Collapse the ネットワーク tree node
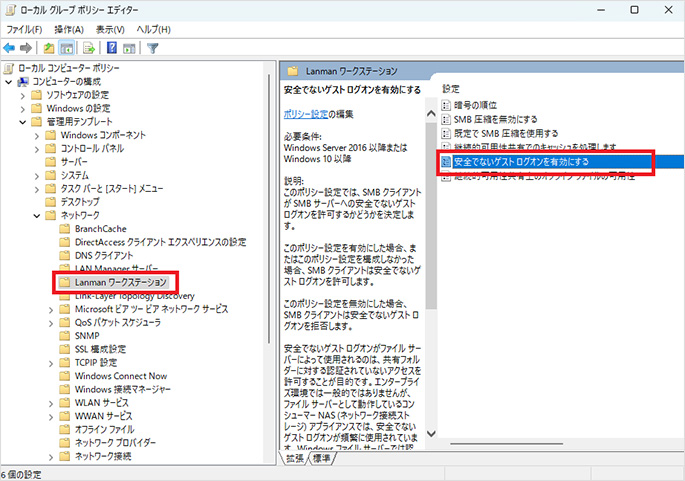The width and height of the screenshot is (685, 481). click(x=38, y=215)
